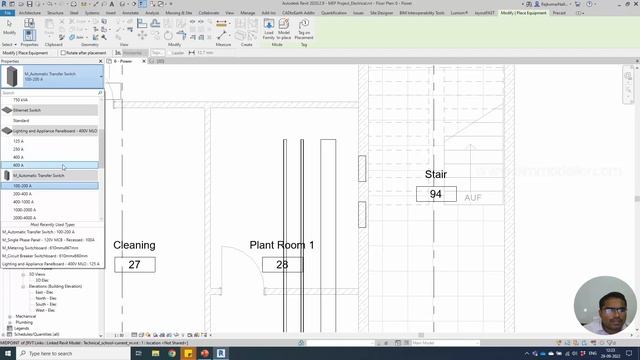Open the East - Elec elevation view
Image resolution: width=640 pixels, height=360 pixels.
tap(44, 292)
